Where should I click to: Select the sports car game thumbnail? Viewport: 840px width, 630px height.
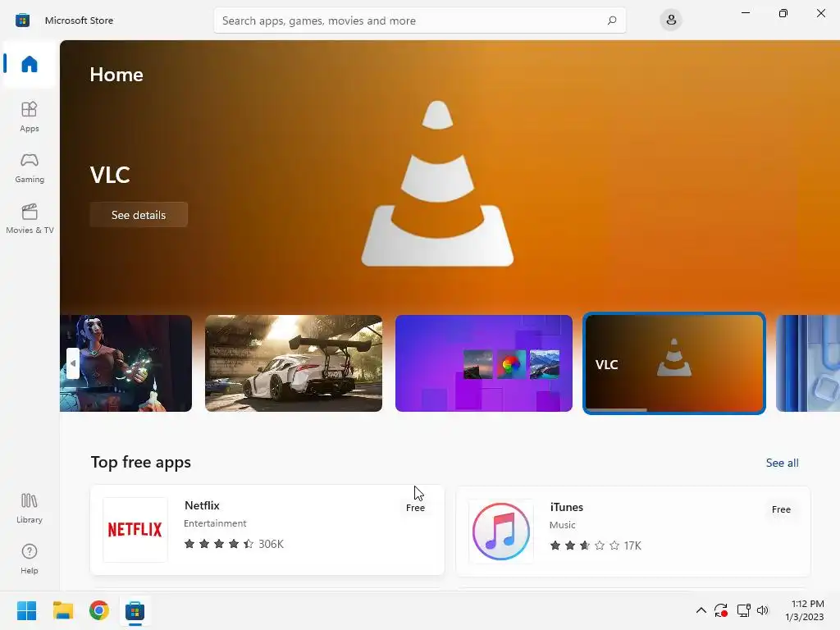294,363
